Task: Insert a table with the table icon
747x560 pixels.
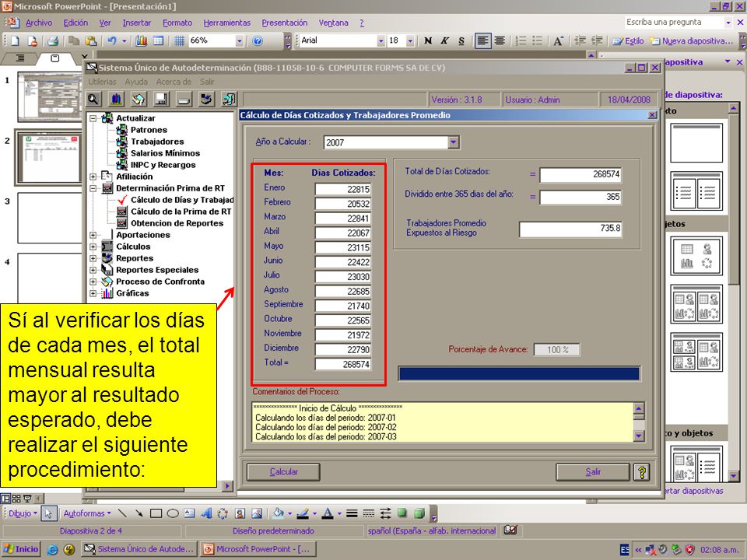Action: click(158, 41)
